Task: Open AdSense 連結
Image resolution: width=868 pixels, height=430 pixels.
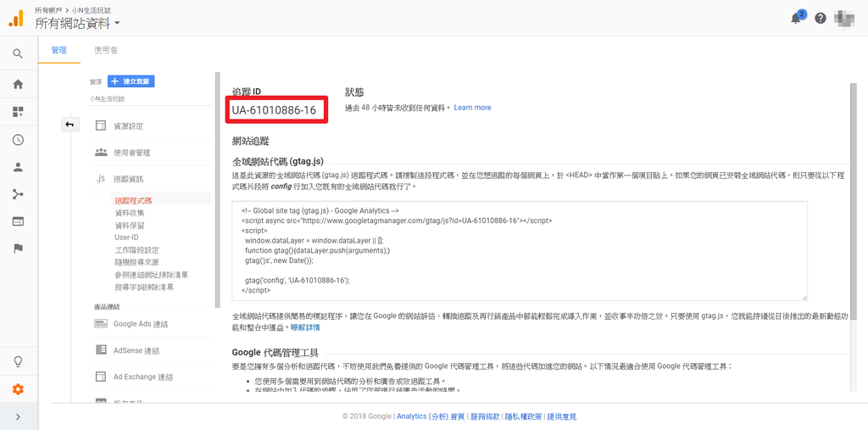Action: pyautogui.click(x=136, y=351)
